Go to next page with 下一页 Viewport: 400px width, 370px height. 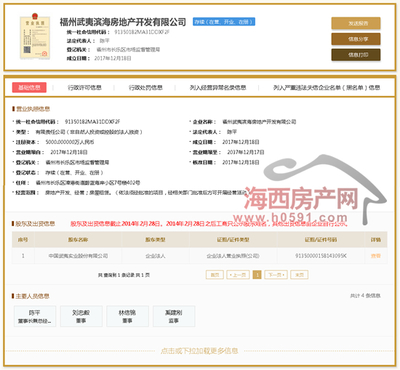pos(276,275)
